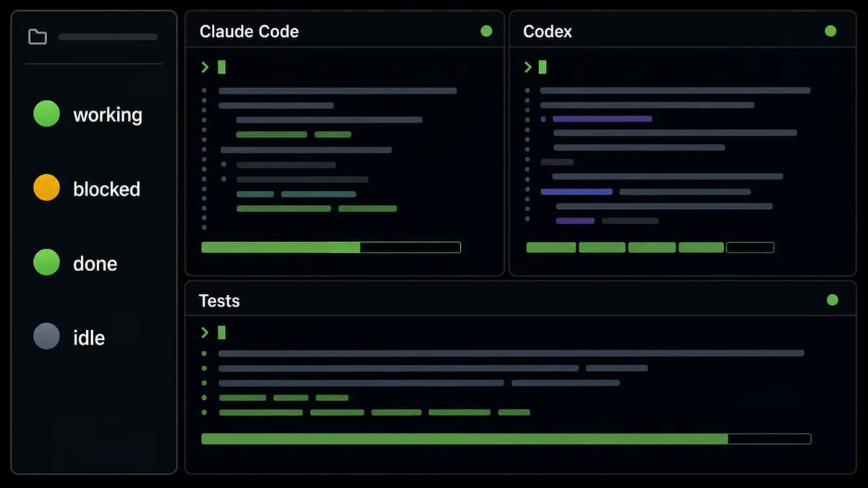Viewport: 868px width, 488px height.
Task: Click the green done status dot
Action: click(46, 262)
